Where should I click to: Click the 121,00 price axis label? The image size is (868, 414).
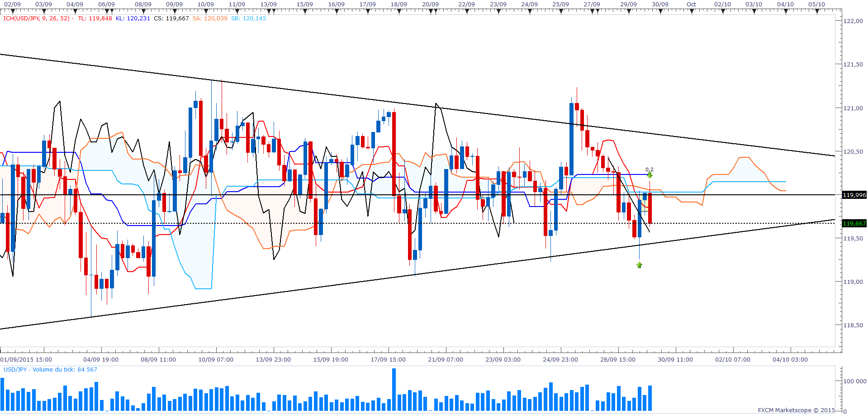click(854, 108)
